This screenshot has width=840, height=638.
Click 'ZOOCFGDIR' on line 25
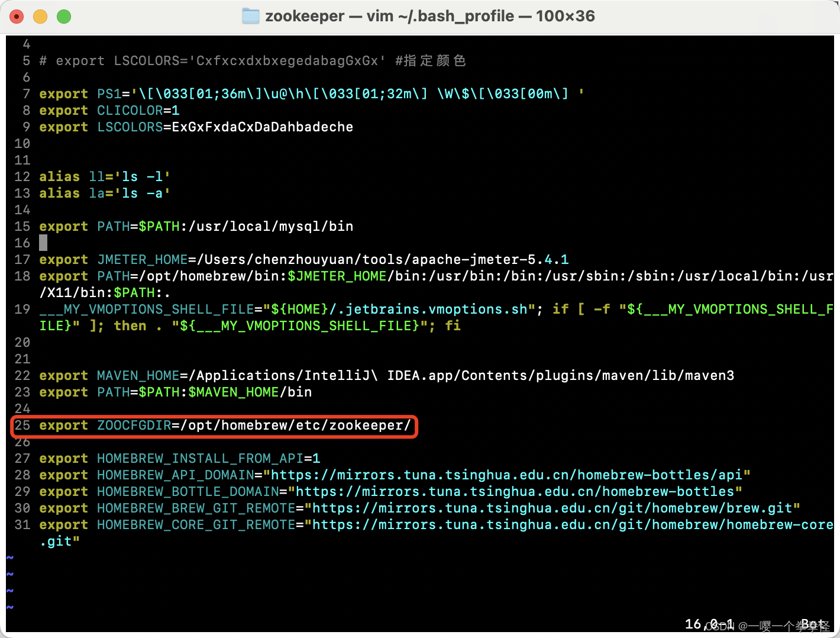[x=134, y=426]
